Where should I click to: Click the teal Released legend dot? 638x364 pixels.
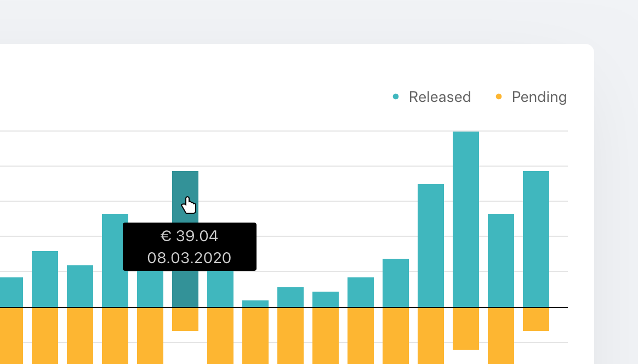point(396,96)
